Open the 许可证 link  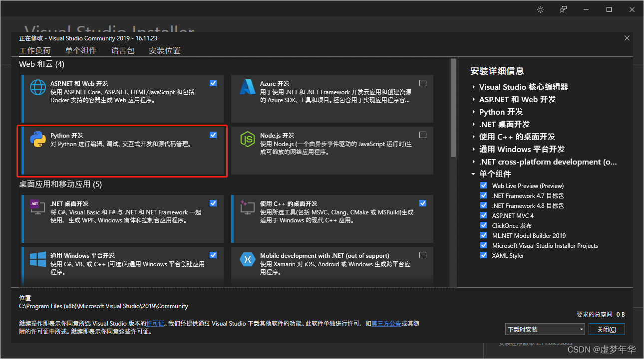155,324
